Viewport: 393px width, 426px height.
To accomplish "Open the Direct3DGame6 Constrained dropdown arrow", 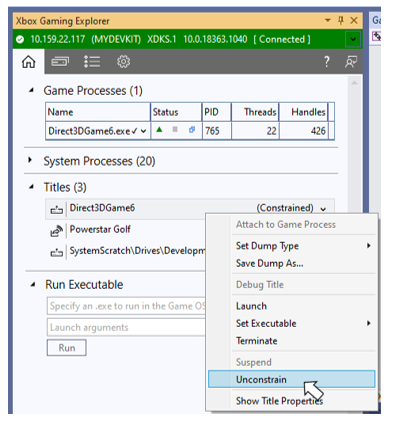I will pyautogui.click(x=323, y=209).
